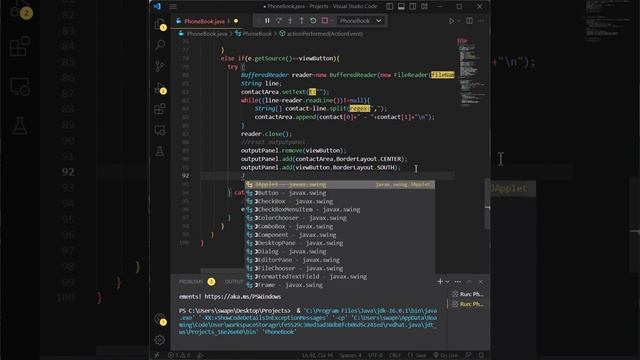The image size is (640, 360).
Task: Click line number 92 in gutter
Action: (186, 176)
